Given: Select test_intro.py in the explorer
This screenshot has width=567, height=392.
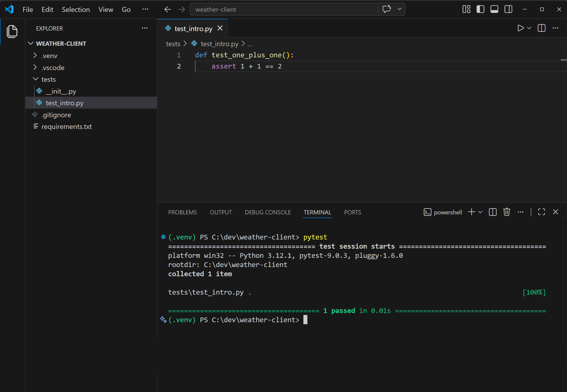Looking at the screenshot, I should [x=91, y=103].
